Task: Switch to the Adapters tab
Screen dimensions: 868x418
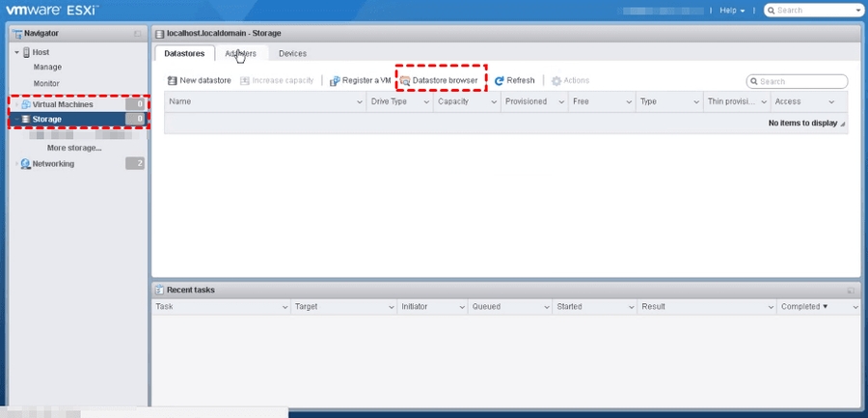Action: click(240, 53)
